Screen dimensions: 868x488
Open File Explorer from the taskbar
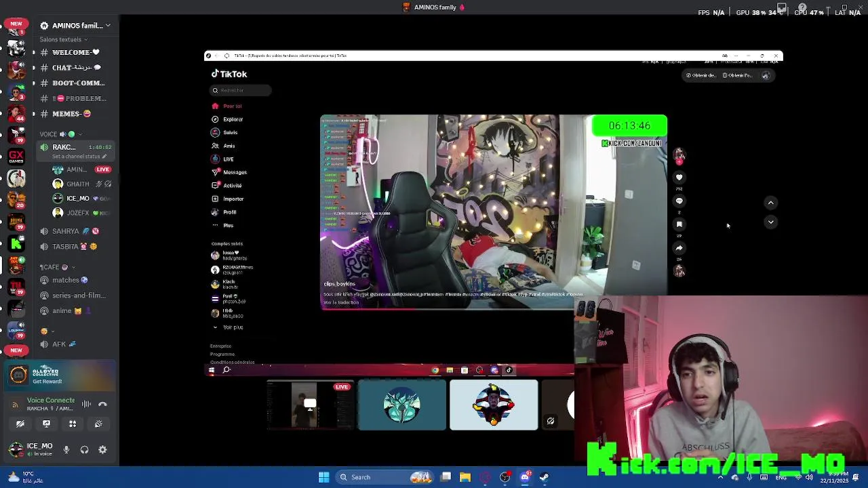click(465, 477)
